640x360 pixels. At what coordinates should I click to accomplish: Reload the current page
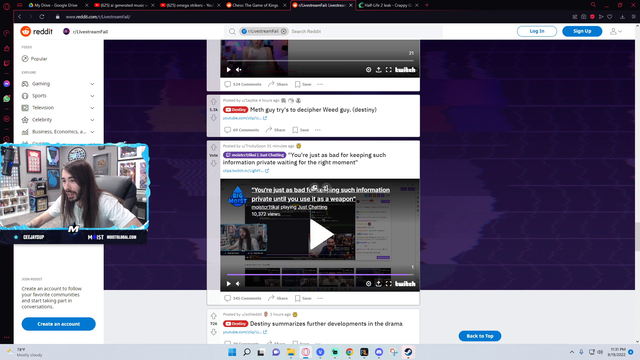[42, 17]
